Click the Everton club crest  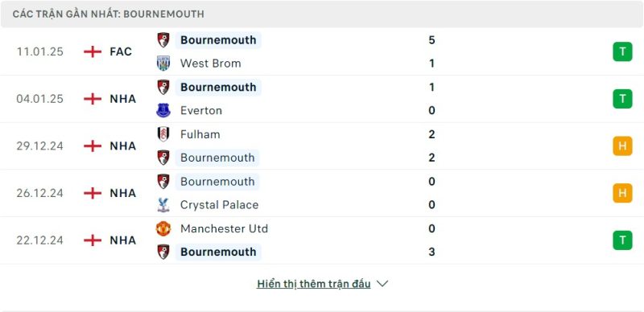click(x=163, y=110)
